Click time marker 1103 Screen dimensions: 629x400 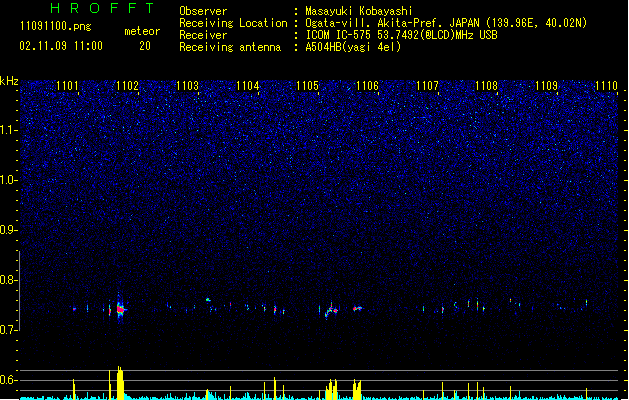(x=187, y=86)
